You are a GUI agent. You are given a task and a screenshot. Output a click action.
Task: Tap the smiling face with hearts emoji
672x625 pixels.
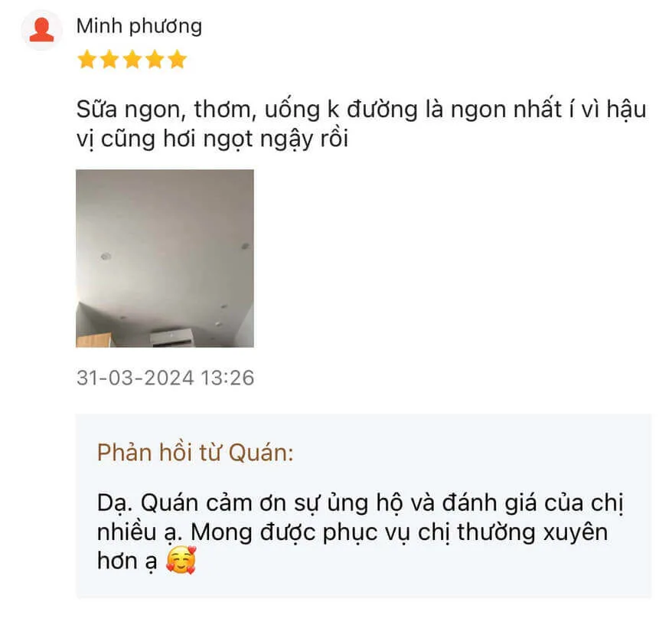tap(181, 560)
